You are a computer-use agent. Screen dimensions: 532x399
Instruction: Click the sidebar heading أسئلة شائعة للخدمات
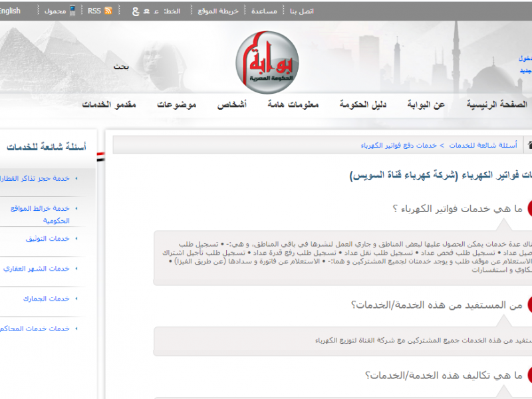tap(47, 146)
